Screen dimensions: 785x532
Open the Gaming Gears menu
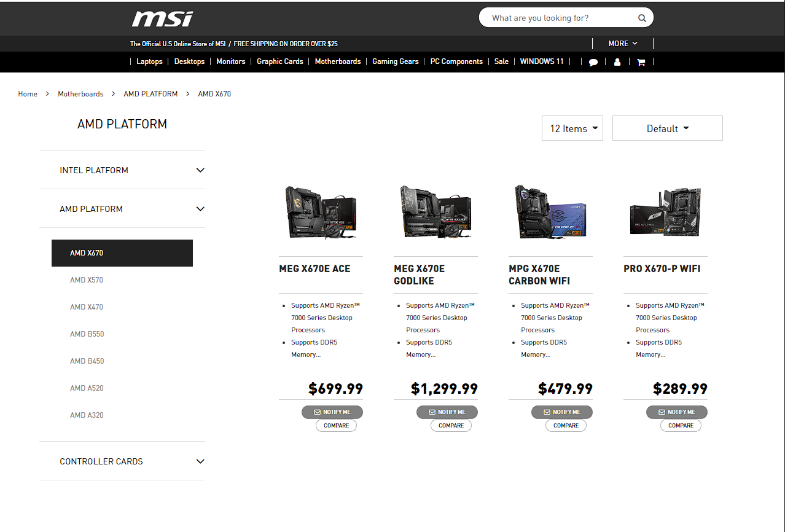click(396, 61)
